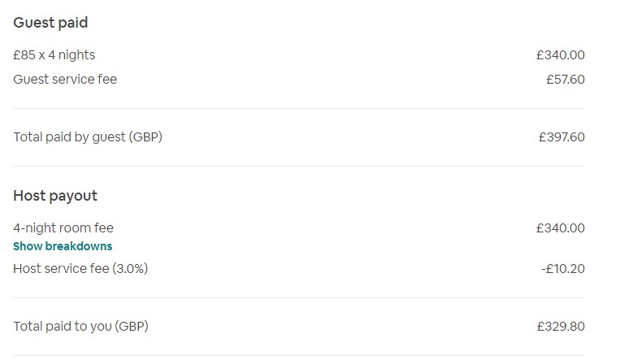Select the Total paid by guest (GBP) label
This screenshot has width=620, height=364.
pos(88,136)
